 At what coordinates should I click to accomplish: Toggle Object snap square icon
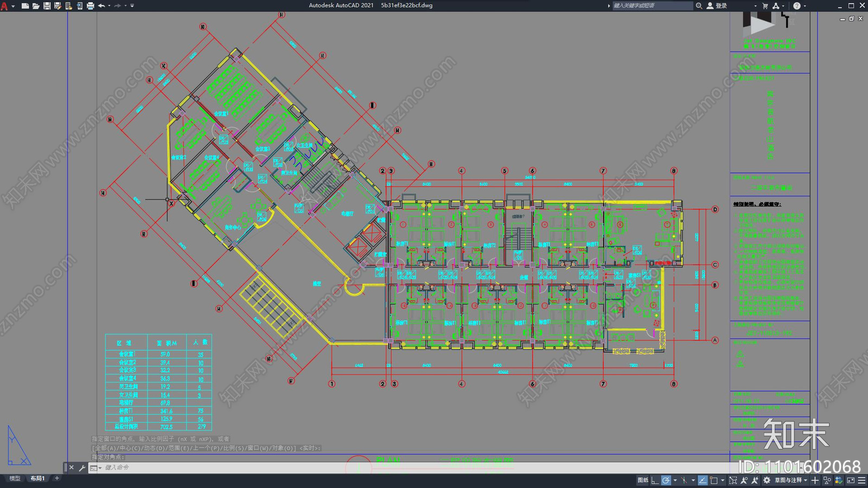pyautogui.click(x=714, y=480)
